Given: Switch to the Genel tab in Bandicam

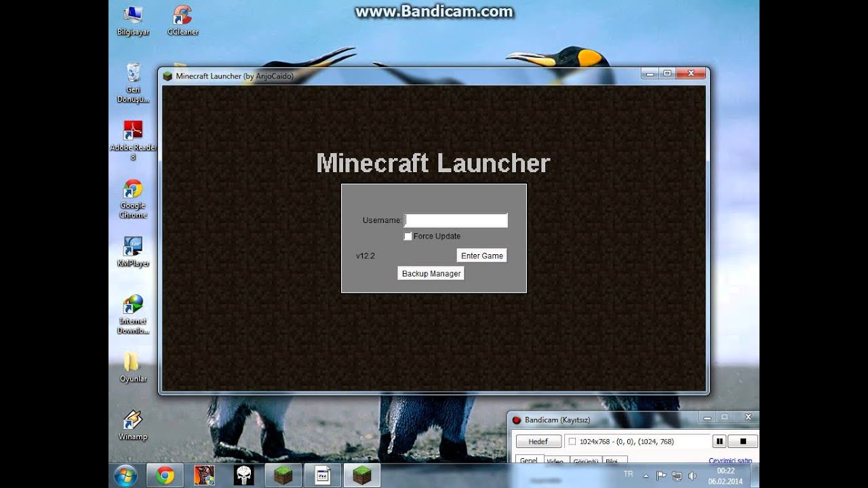Looking at the screenshot, I should 528,460.
